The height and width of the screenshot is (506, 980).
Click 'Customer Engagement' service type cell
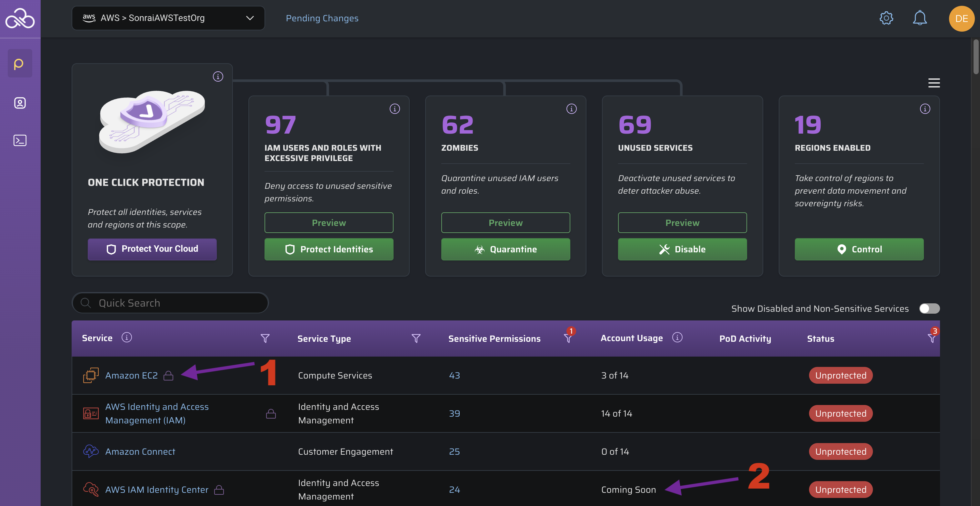pos(345,451)
